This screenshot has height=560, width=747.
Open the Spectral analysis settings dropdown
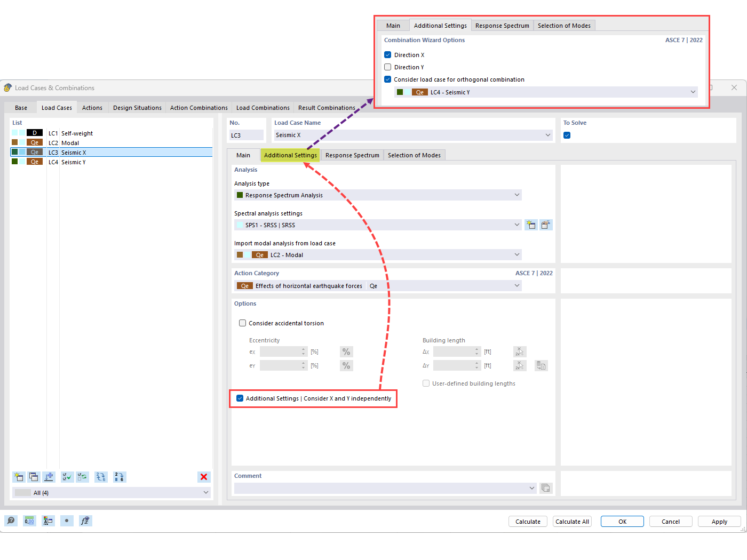[378, 225]
